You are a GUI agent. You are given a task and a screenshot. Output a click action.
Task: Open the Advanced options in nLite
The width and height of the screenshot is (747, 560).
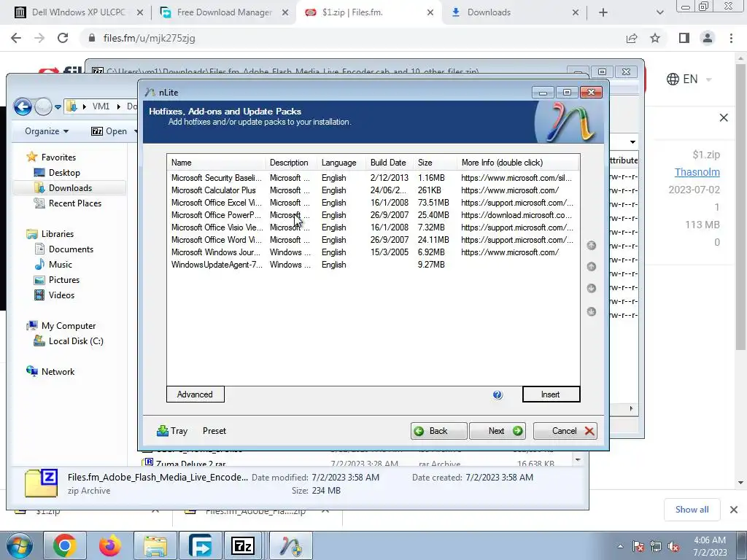pos(196,394)
